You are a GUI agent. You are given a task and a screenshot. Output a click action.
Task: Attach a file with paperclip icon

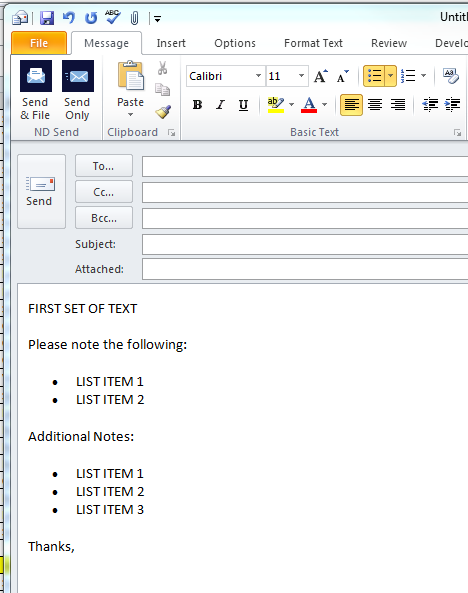(x=134, y=18)
